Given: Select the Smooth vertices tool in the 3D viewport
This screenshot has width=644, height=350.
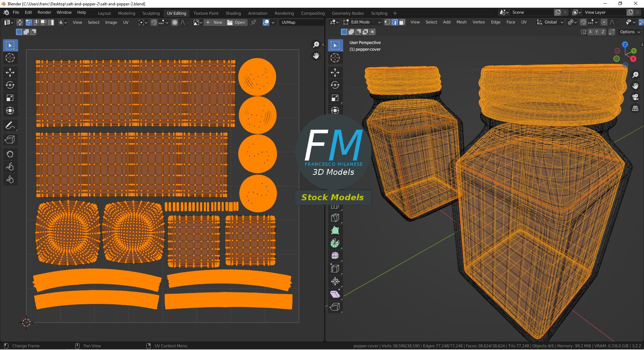Looking at the screenshot, I should (x=335, y=256).
